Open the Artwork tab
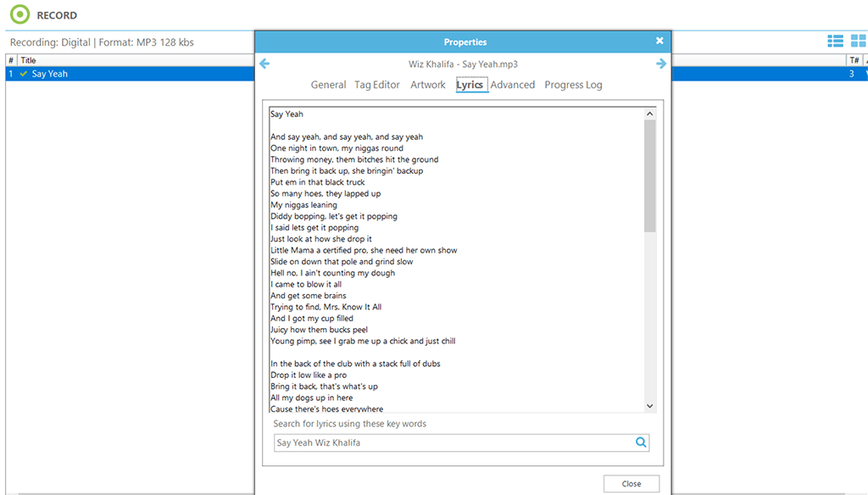 pos(428,85)
